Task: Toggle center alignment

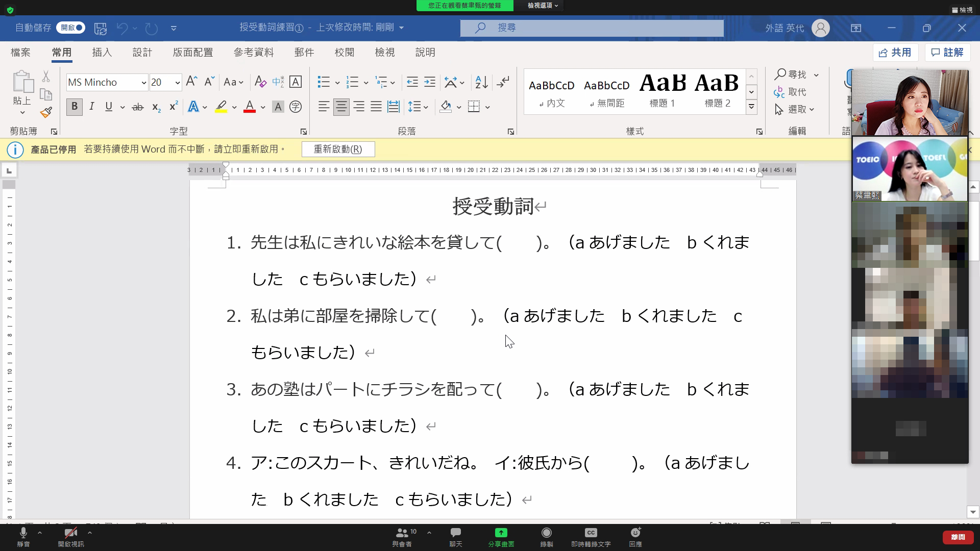Action: pyautogui.click(x=341, y=107)
